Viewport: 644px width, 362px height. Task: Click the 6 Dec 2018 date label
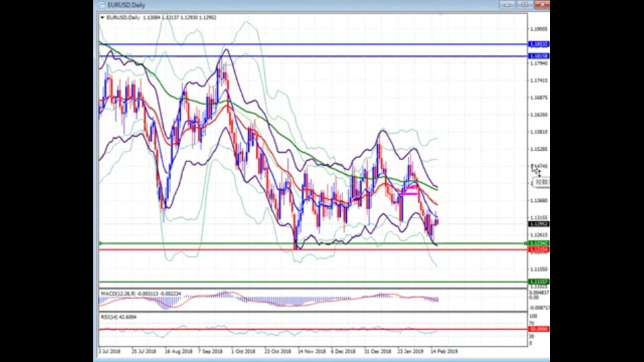[343, 352]
